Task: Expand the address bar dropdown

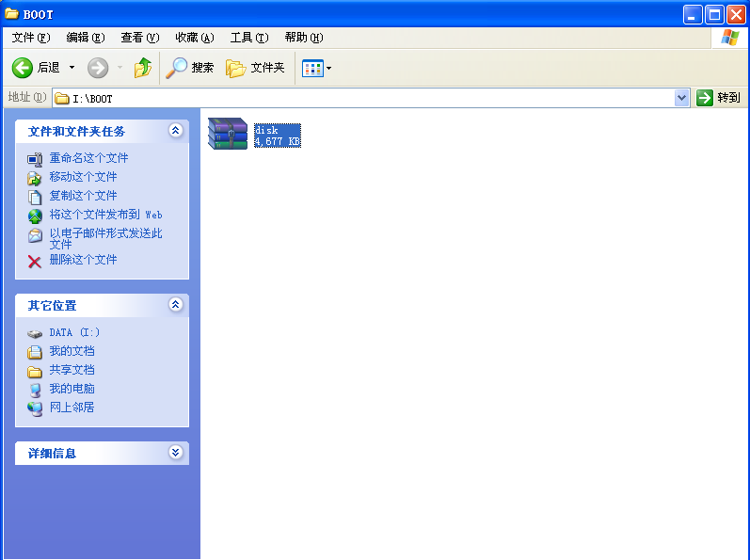Action: pos(681,99)
